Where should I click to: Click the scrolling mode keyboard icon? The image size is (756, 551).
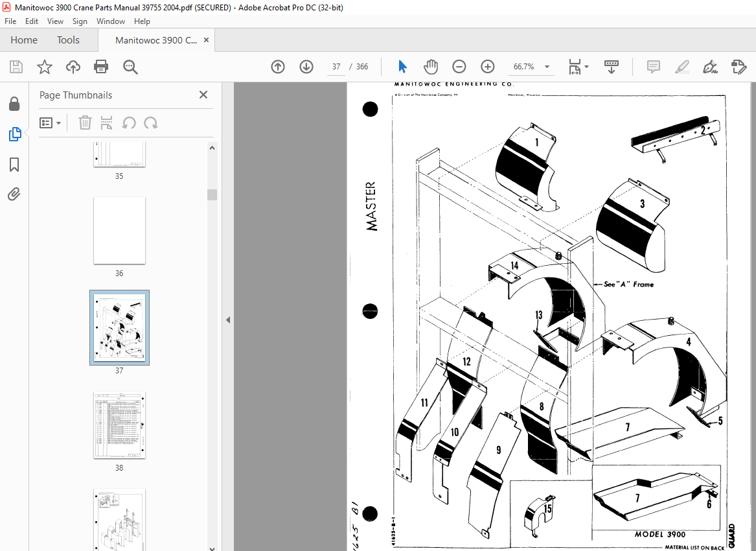pos(611,67)
